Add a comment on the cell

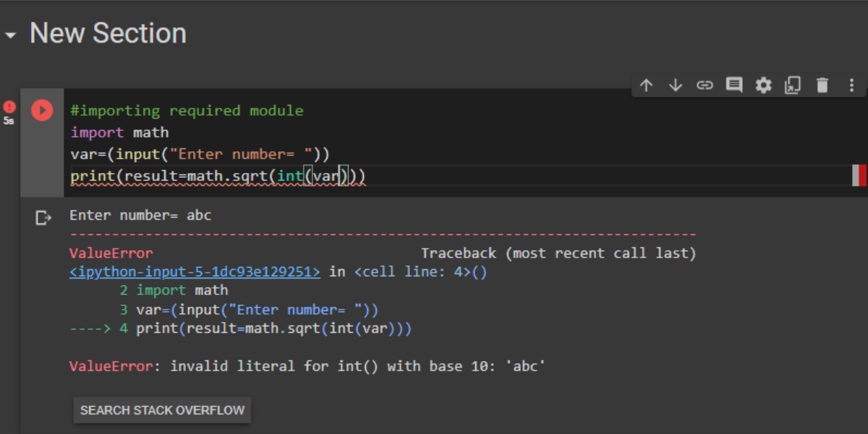point(733,85)
